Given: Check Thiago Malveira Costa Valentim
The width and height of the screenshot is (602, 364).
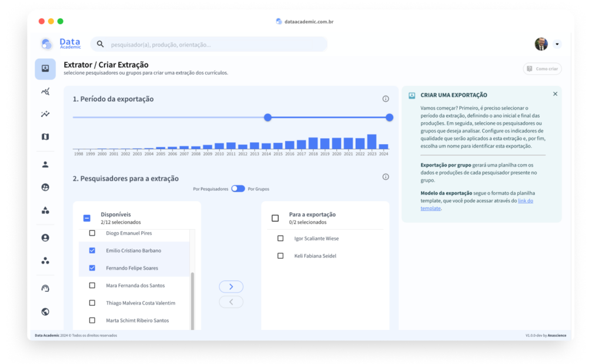Looking at the screenshot, I should pyautogui.click(x=92, y=303).
